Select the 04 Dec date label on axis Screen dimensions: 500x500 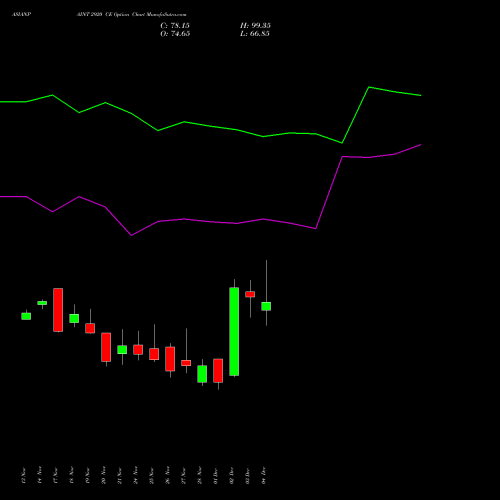(264, 475)
